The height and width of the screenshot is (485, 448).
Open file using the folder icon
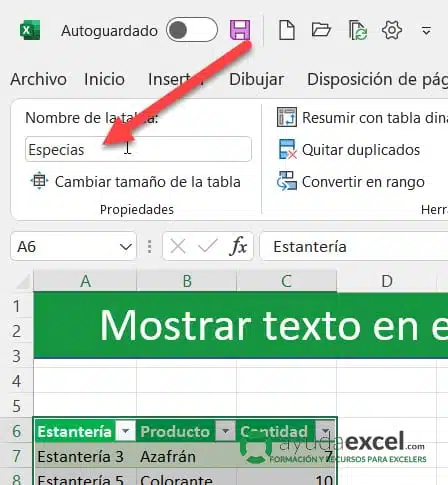(321, 30)
